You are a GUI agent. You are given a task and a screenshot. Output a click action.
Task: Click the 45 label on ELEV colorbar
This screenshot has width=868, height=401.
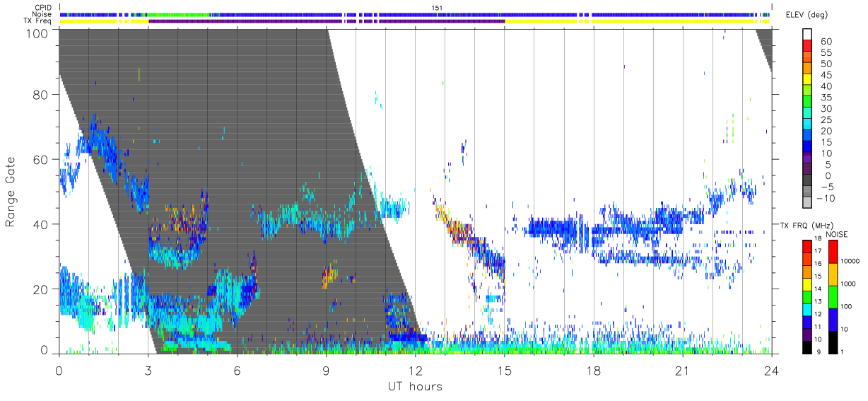coord(825,75)
